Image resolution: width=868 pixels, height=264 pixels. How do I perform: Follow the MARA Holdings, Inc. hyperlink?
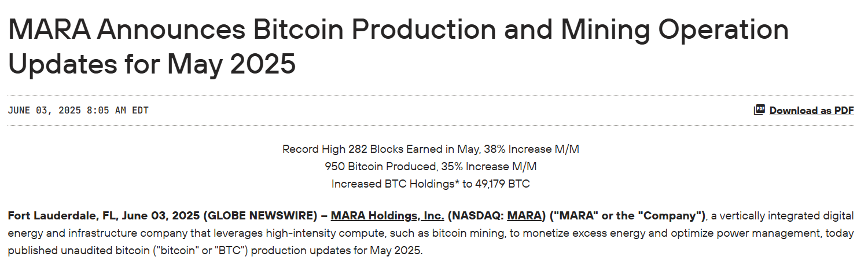(x=387, y=216)
